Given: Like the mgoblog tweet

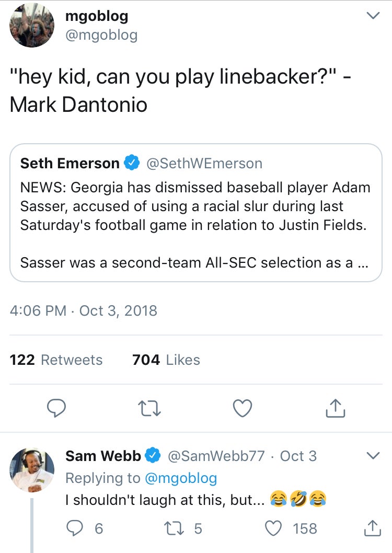Looking at the screenshot, I should click(x=242, y=409).
